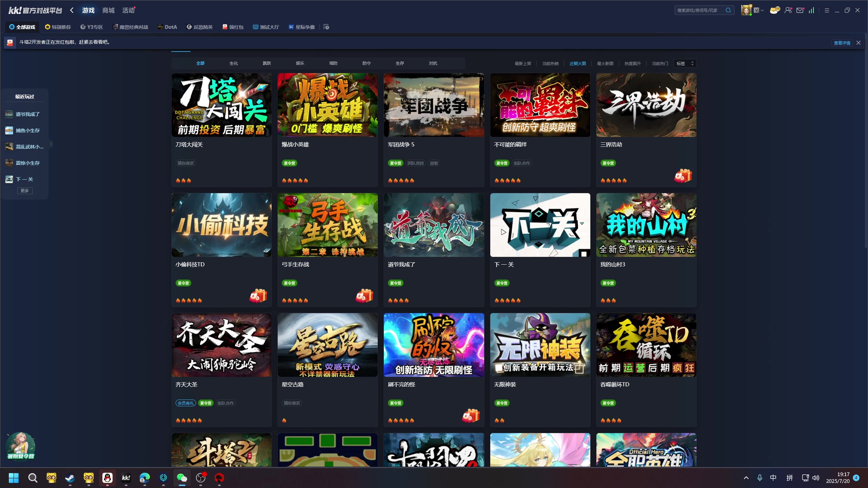Select the 跳跃 category filter
Screen dimensions: 868x488
tap(267, 63)
